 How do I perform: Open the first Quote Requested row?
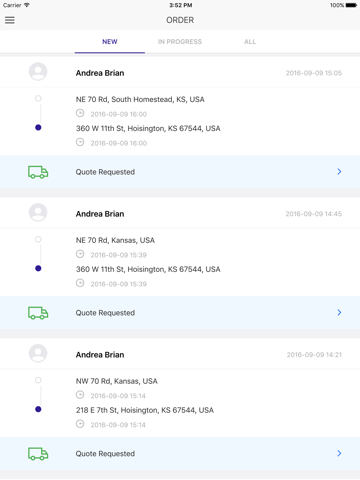tap(180, 172)
